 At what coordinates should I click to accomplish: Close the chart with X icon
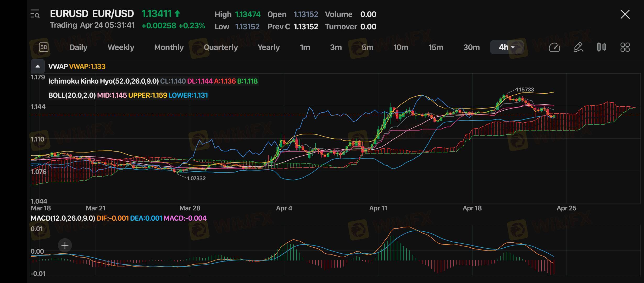pos(625,14)
